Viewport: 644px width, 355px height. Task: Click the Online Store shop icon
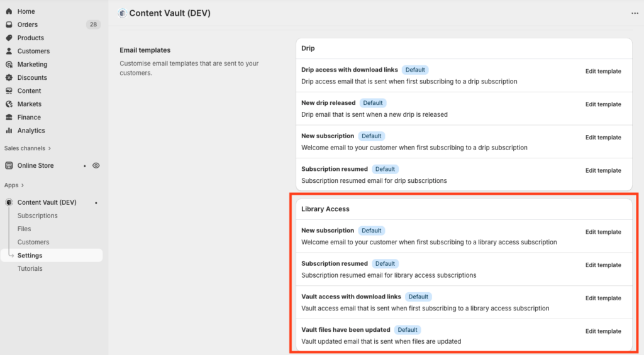9,165
